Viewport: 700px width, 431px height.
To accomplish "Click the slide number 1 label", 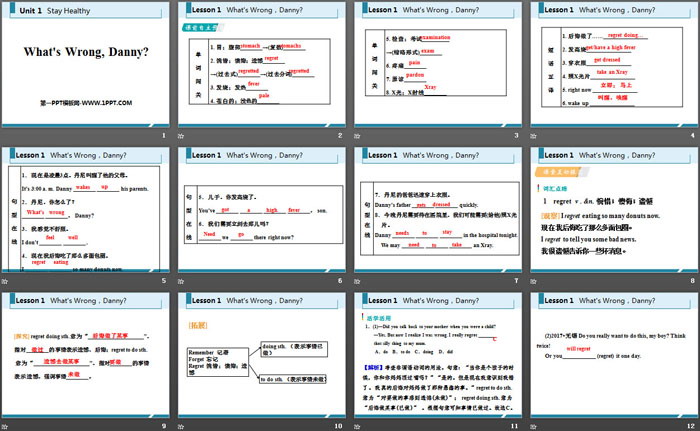I will point(164,136).
